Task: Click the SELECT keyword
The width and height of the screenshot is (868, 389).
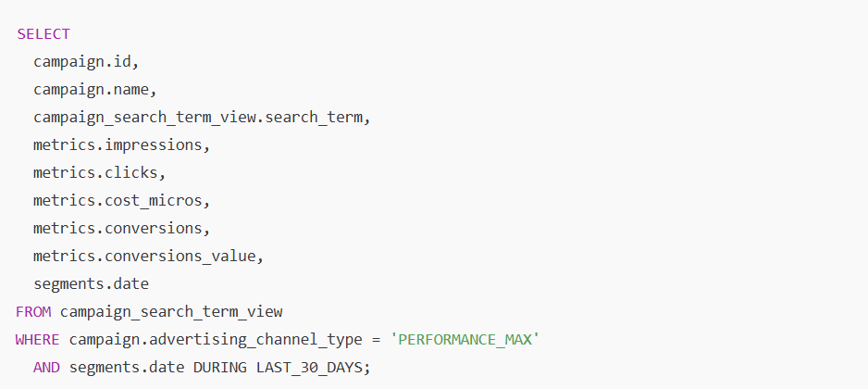Action: click(43, 34)
